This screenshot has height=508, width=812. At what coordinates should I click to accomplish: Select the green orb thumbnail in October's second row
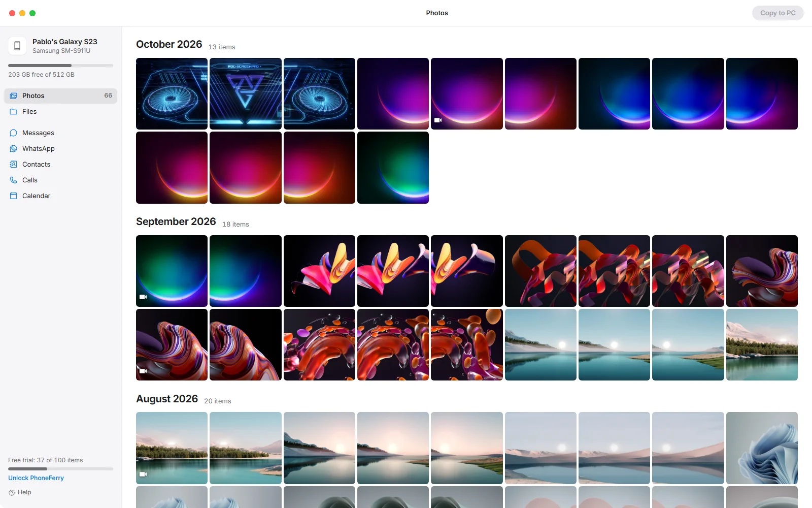click(x=393, y=168)
